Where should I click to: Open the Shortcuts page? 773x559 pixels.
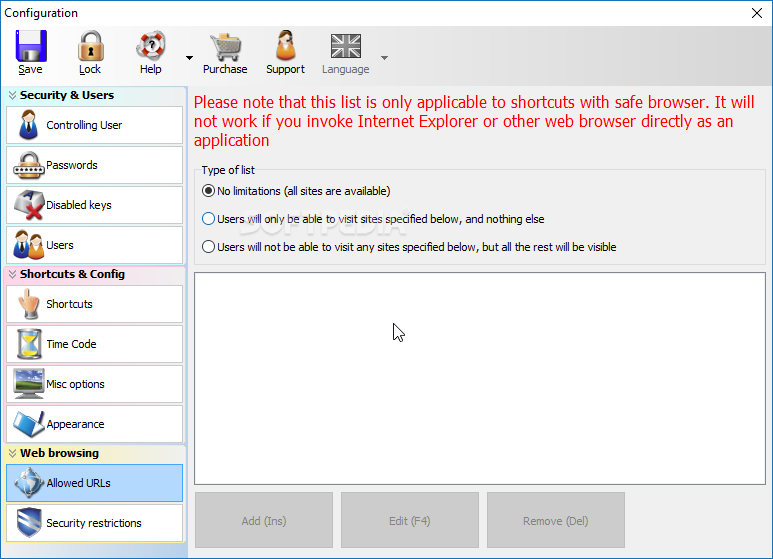[x=95, y=304]
